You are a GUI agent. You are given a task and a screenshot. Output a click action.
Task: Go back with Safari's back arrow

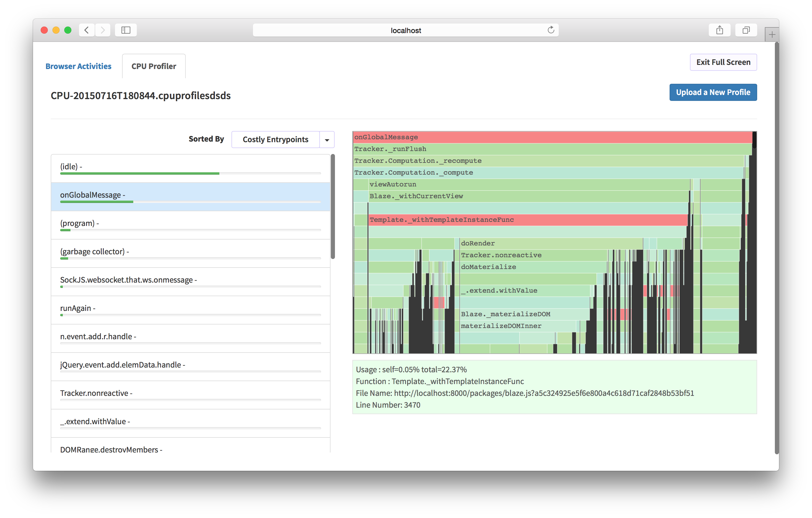coord(87,30)
